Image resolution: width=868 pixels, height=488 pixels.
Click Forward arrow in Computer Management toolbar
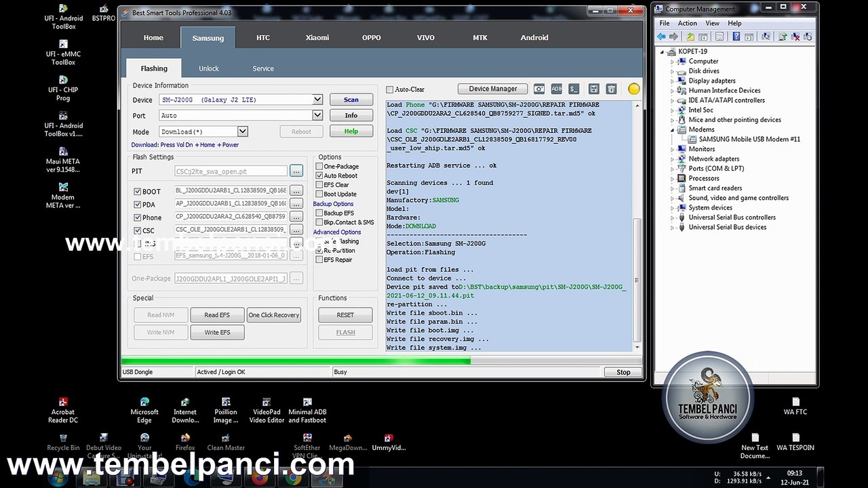pyautogui.click(x=673, y=37)
